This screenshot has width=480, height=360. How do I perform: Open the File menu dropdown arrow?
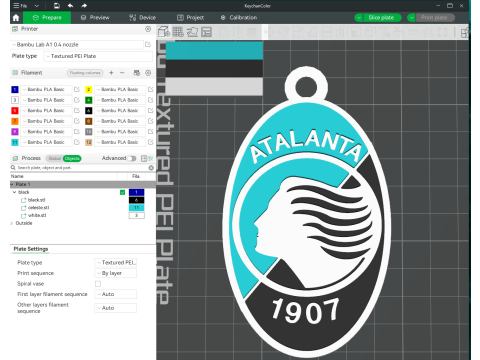[37, 6]
